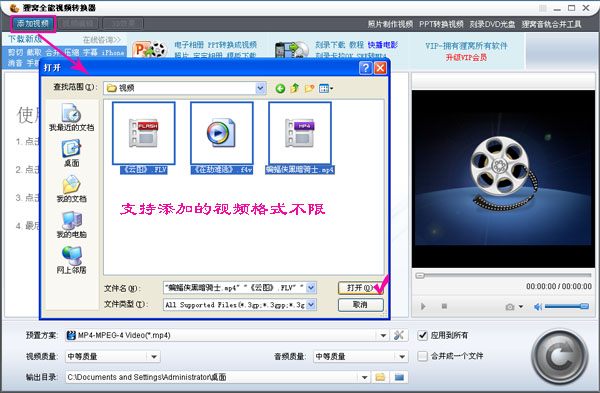Viewport: 600px width, 393px height.
Task: Open preset settings wrench icon
Action: click(399, 335)
